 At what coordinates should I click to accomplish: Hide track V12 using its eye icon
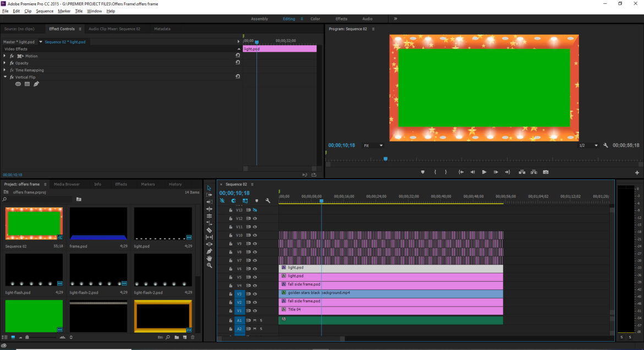[255, 218]
